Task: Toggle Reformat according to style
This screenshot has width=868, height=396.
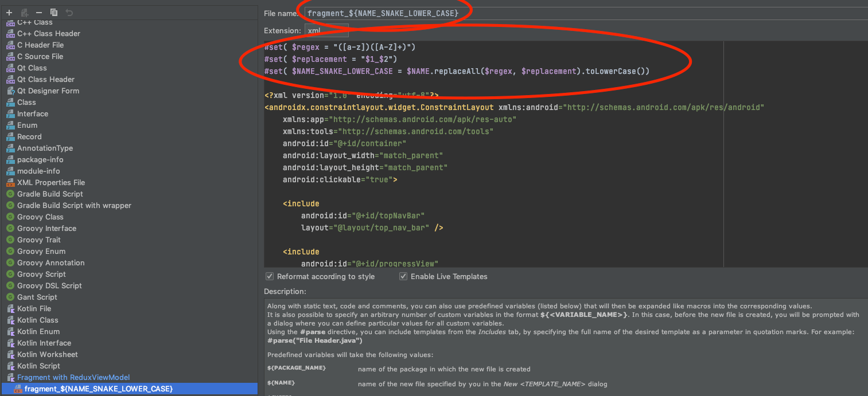Action: pos(269,276)
